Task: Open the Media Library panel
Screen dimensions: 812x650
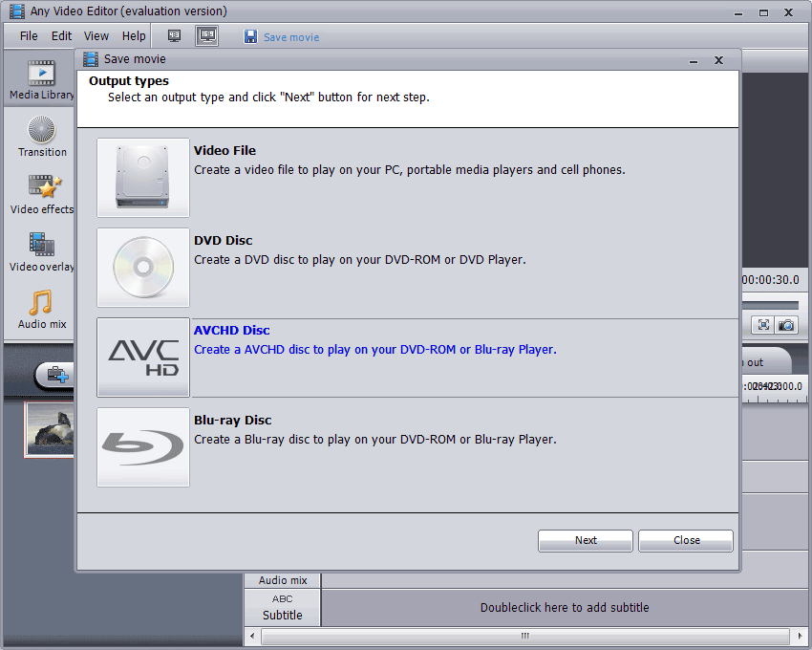Action: tap(40, 79)
